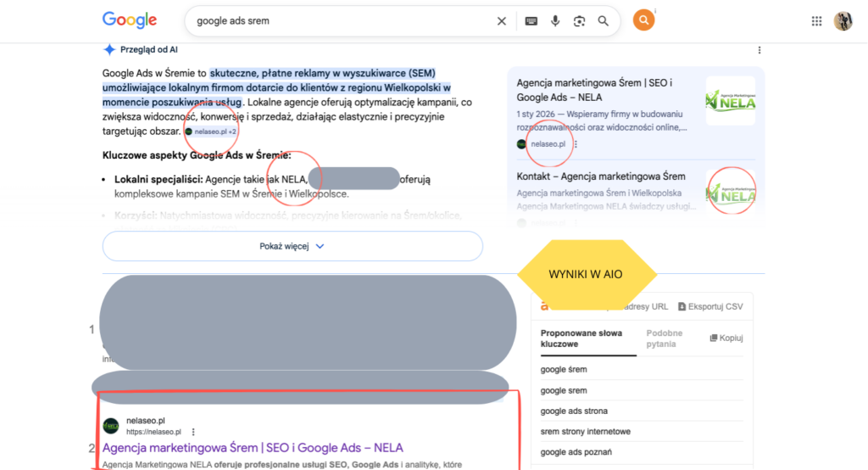Click the Pokaż więcej chevron arrow
The image size is (868, 470).
[x=320, y=246]
